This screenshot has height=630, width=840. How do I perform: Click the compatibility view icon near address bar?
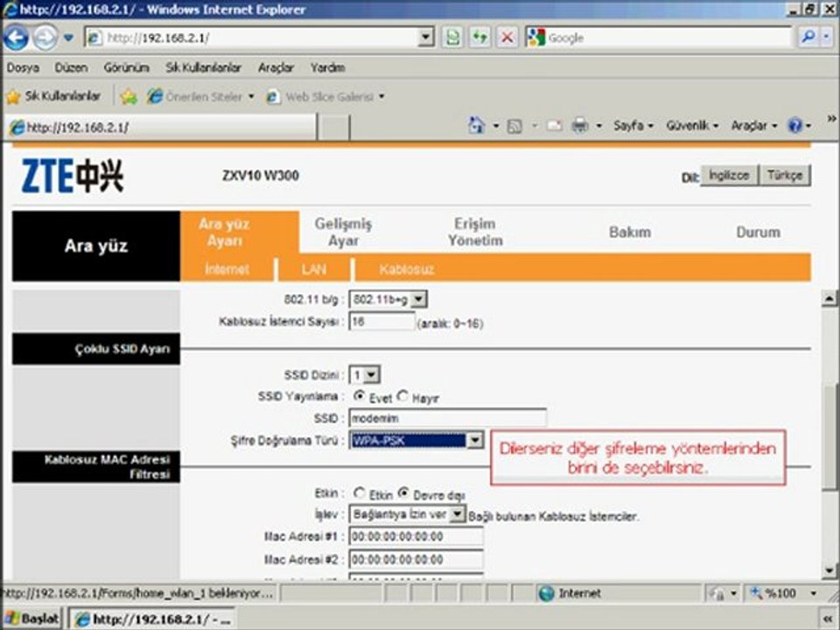click(453, 38)
